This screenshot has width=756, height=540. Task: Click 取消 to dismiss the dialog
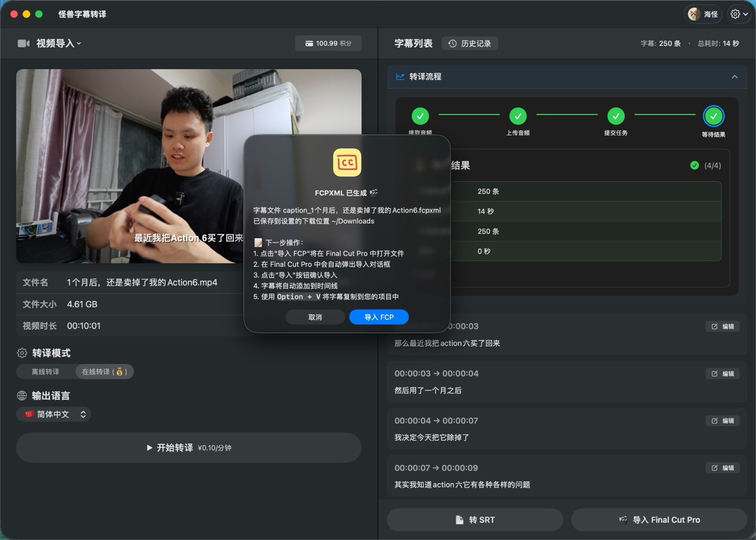tap(315, 317)
